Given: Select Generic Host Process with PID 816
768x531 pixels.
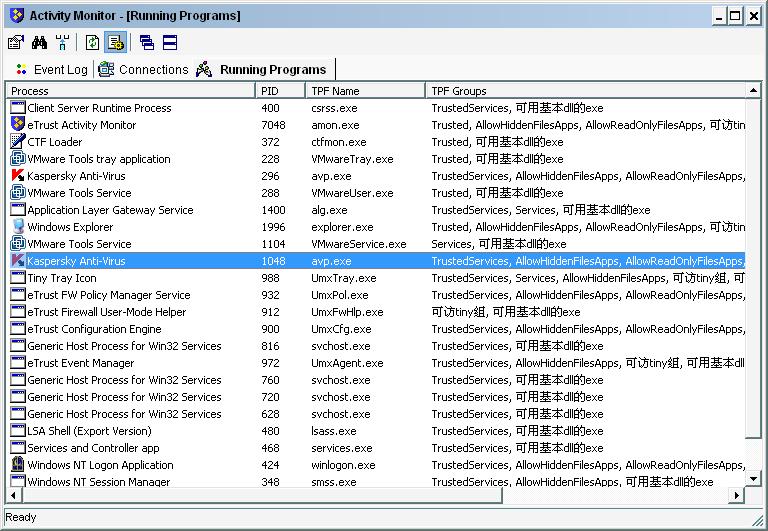Looking at the screenshot, I should click(124, 346).
